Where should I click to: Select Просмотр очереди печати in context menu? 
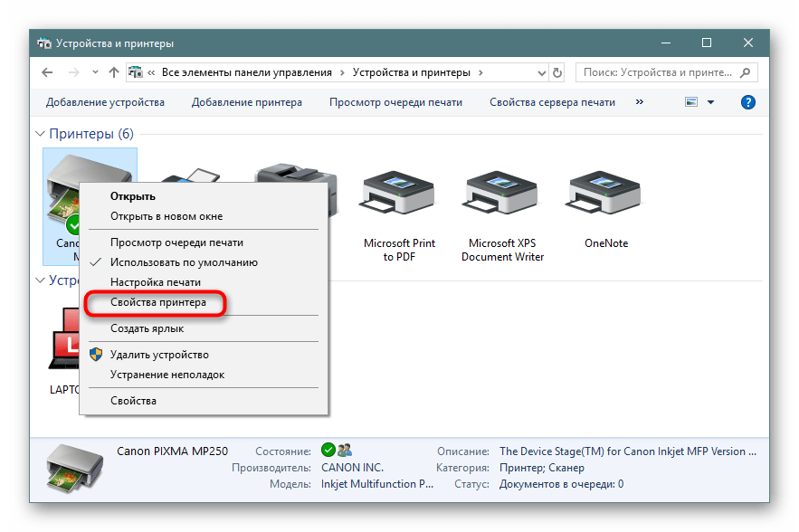pos(204,242)
